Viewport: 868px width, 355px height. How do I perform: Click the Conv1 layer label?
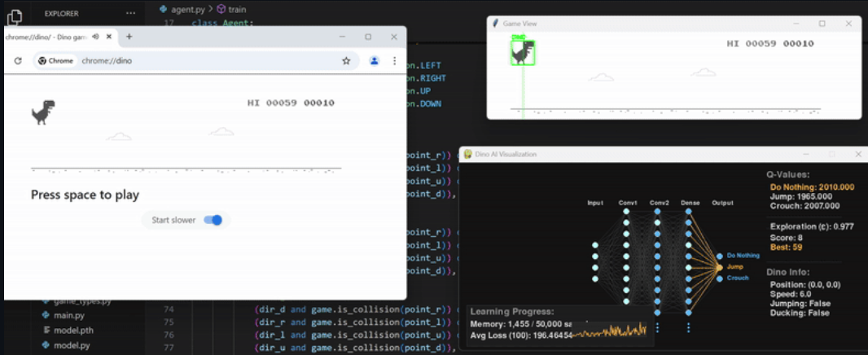coord(627,204)
